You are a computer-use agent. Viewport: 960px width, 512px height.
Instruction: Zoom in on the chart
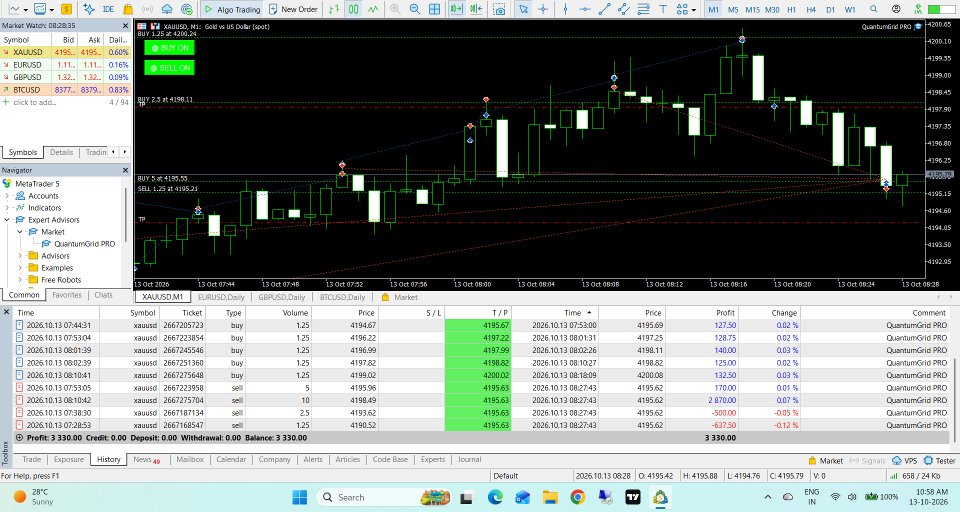(395, 9)
